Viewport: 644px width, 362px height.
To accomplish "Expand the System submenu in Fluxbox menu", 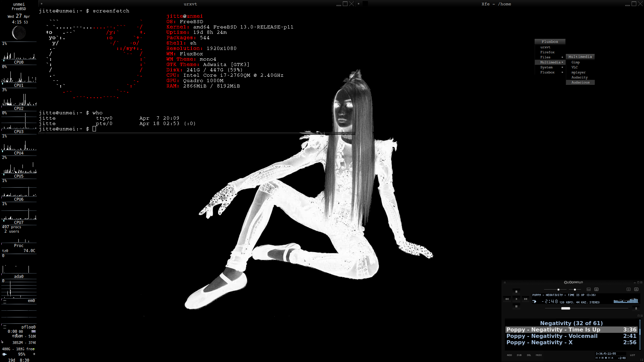I will click(x=550, y=67).
